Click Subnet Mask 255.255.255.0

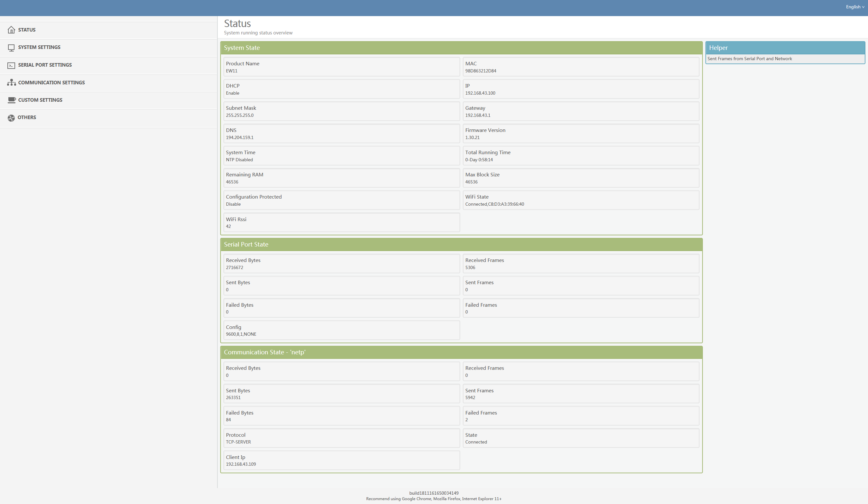click(x=239, y=116)
